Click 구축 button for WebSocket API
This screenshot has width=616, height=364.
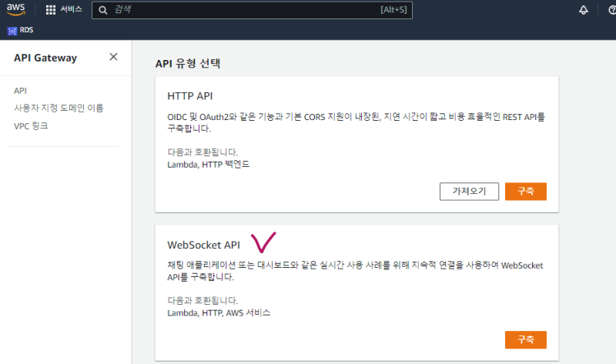(526, 339)
